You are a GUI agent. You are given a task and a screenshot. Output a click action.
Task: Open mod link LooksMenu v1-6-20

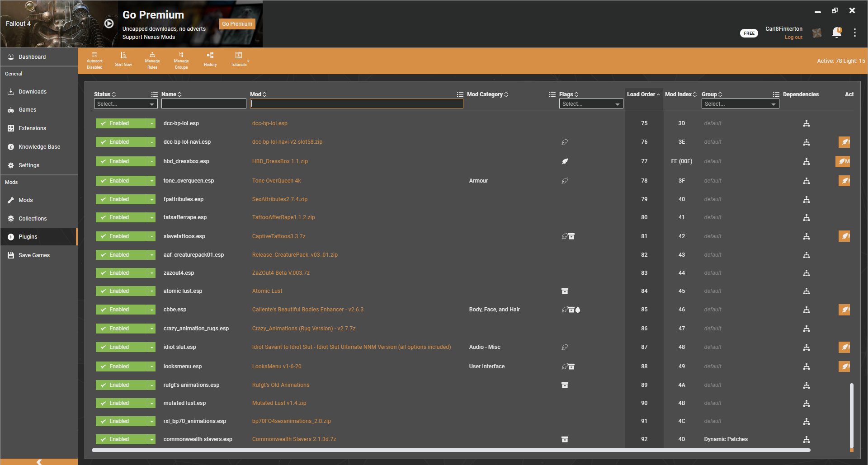tap(277, 366)
